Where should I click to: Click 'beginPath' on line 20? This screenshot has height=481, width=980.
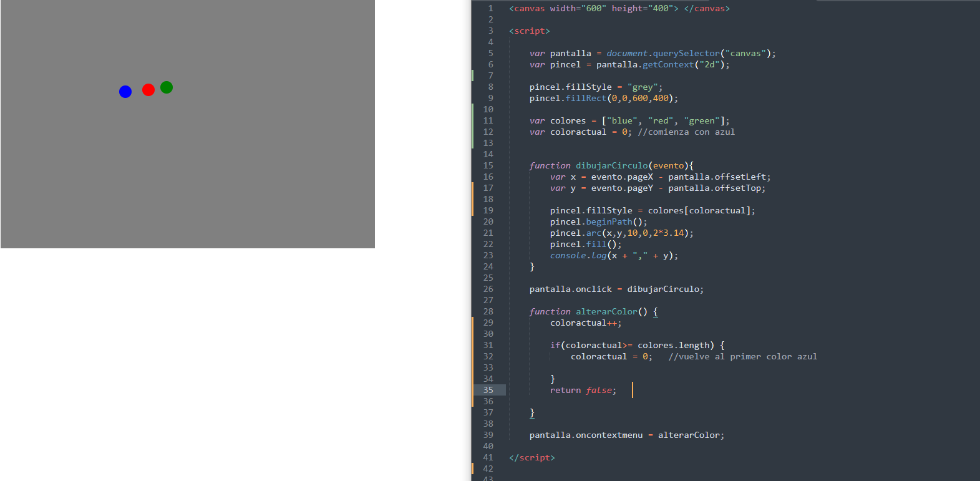pos(609,222)
